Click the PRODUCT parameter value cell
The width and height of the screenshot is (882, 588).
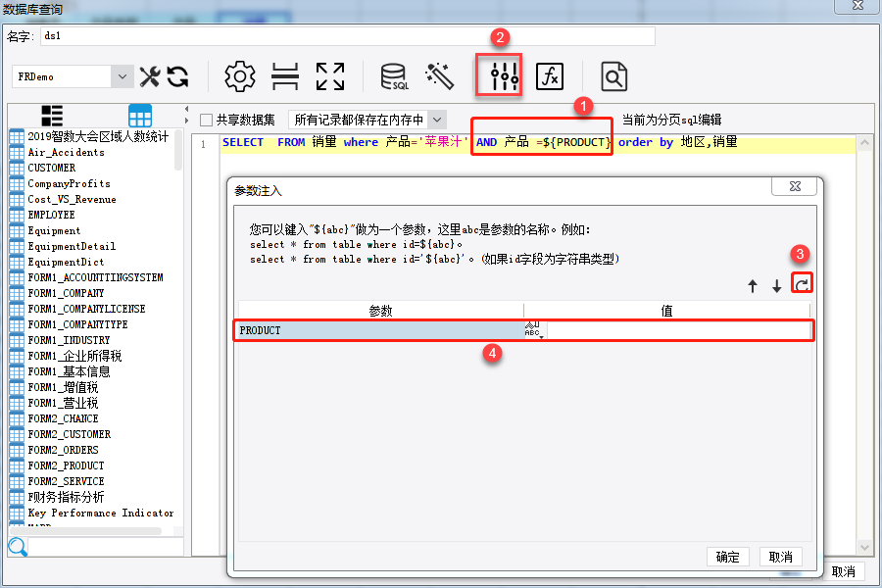(x=678, y=329)
